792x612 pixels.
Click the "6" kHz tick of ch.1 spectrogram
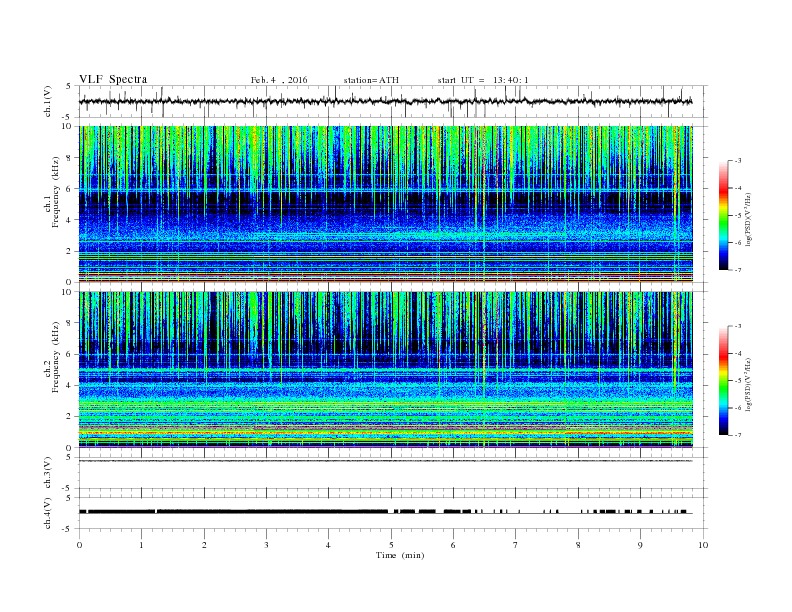(69, 189)
